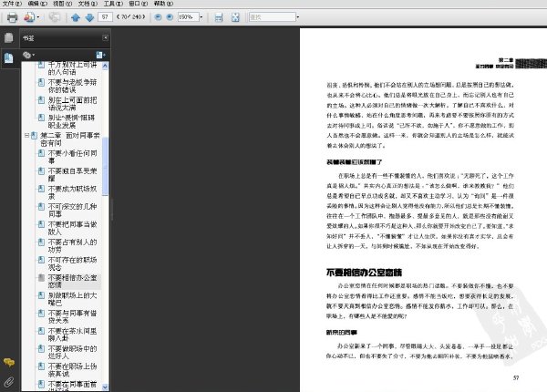The image size is (547, 392).
Task: Select bookmark 不要做职场中的烂好人
Action: (x=72, y=352)
